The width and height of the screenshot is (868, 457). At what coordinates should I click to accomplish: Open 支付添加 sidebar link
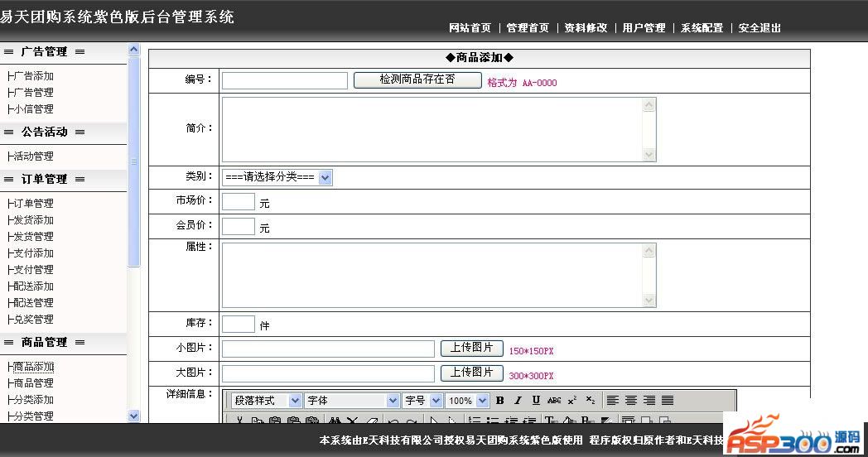(33, 253)
